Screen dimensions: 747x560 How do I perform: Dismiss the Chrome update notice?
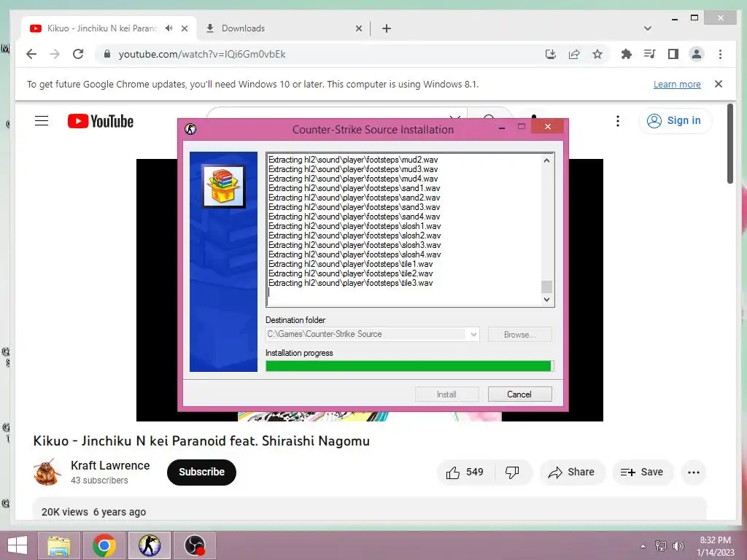(719, 84)
